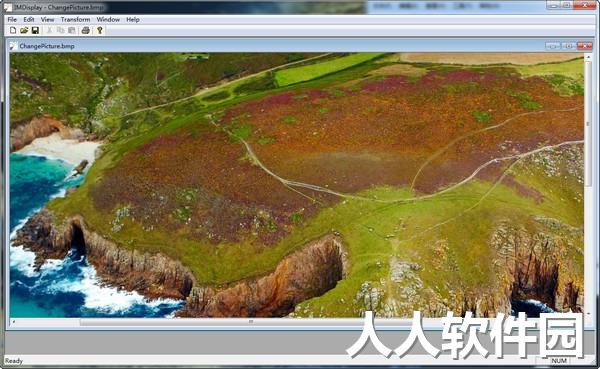This screenshot has height=369, width=600.
Task: Click the Cut scissors toolbar icon
Action: click(49, 30)
